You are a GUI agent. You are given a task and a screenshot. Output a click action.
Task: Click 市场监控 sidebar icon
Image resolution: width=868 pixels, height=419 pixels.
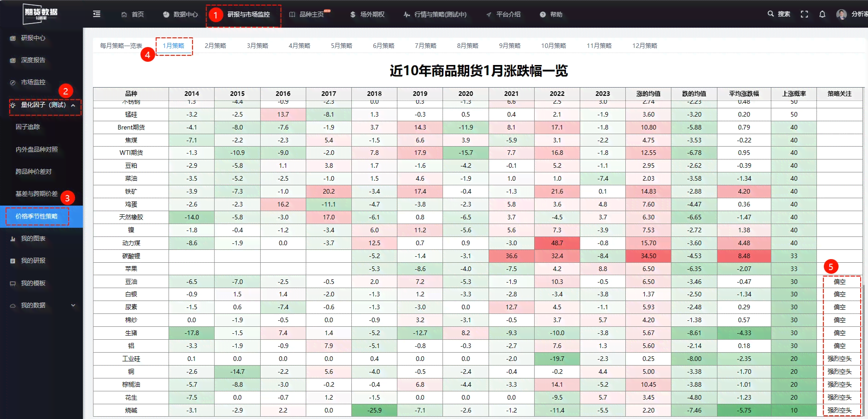[x=12, y=83]
